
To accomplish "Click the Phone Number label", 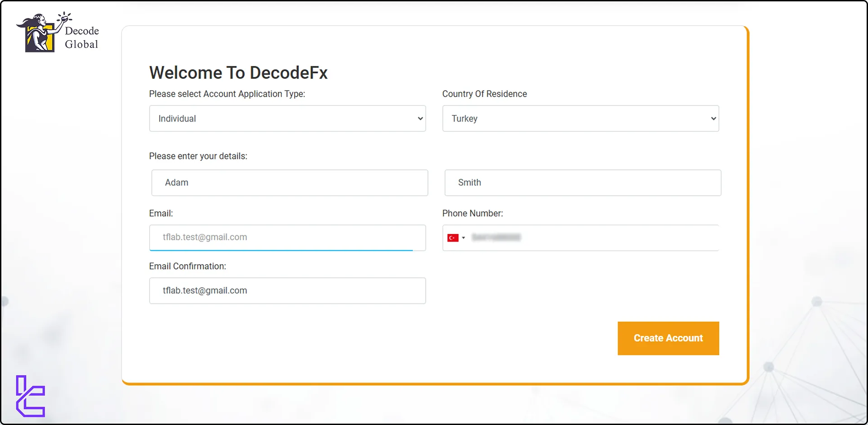I will point(472,213).
